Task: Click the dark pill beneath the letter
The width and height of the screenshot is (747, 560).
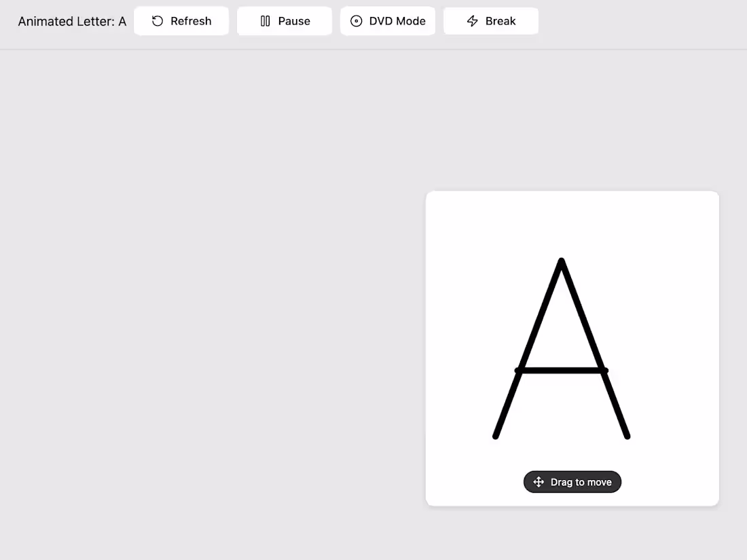Action: (572, 481)
